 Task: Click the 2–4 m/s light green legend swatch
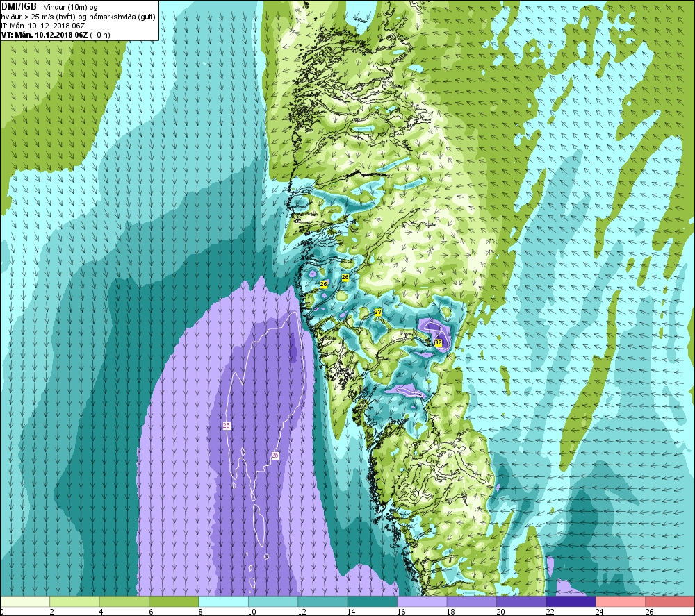(75, 601)
